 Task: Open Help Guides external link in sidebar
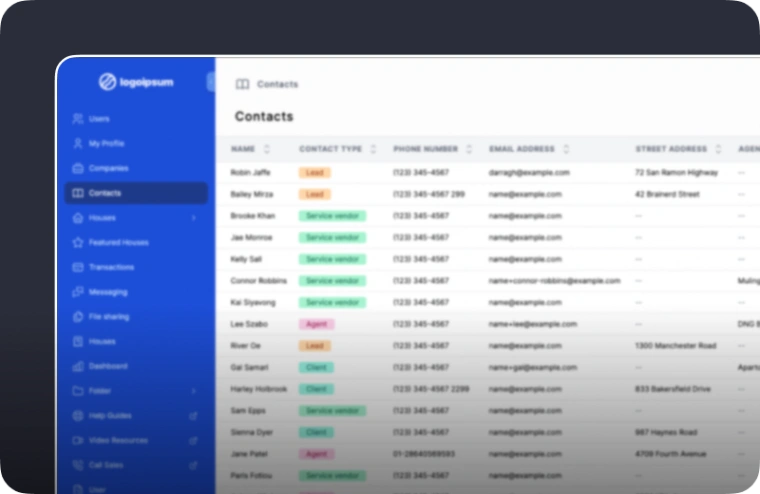tap(193, 416)
